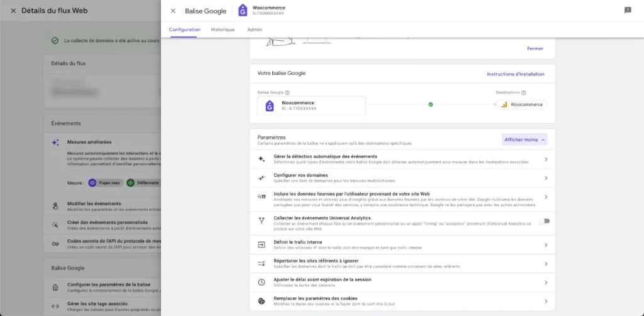Image resolution: width=644 pixels, height=316 pixels.
Task: Click the Collecter les événements Universal Analytics title
Action: click(322, 218)
